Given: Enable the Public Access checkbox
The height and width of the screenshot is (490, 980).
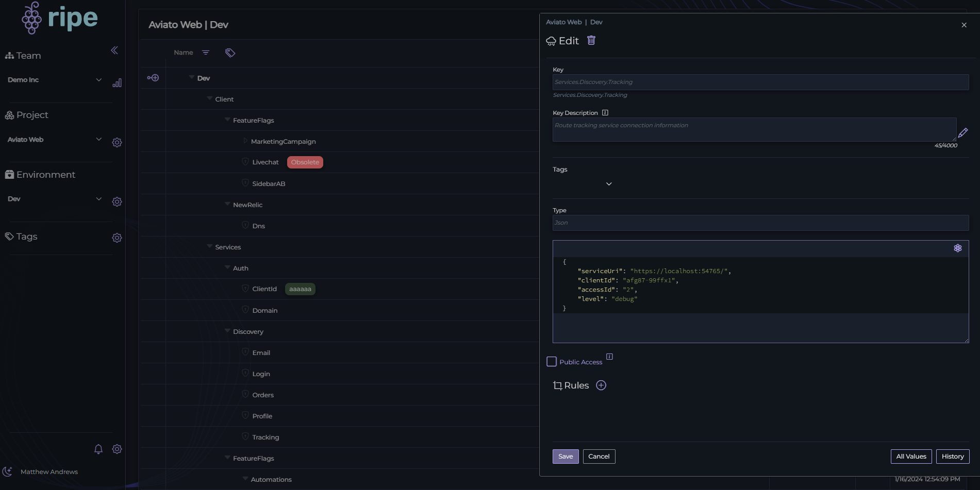Looking at the screenshot, I should coord(552,362).
